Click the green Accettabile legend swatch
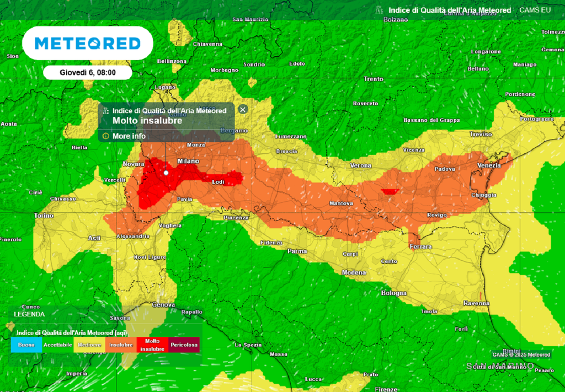Screen dimensions: 565x392 (57, 345)
